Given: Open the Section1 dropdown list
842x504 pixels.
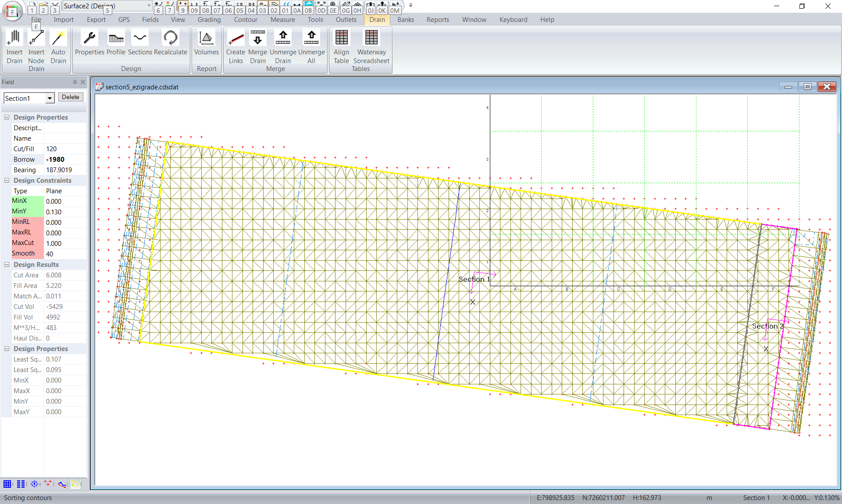Looking at the screenshot, I should tap(50, 98).
